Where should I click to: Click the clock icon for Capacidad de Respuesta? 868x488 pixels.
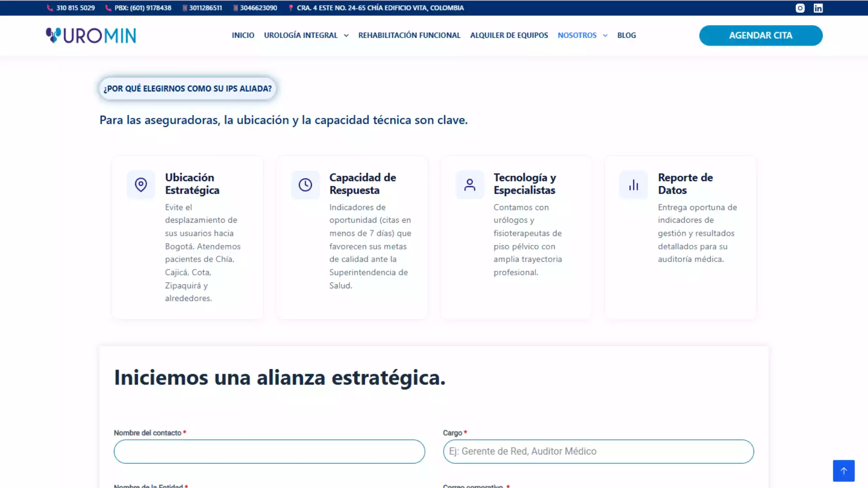(x=305, y=184)
